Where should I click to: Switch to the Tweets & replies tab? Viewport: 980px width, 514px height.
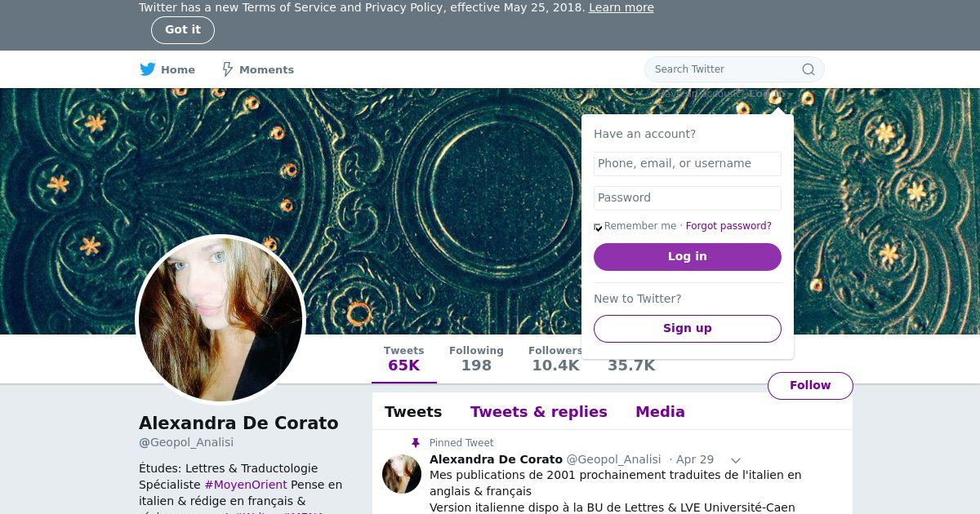pyautogui.click(x=538, y=412)
